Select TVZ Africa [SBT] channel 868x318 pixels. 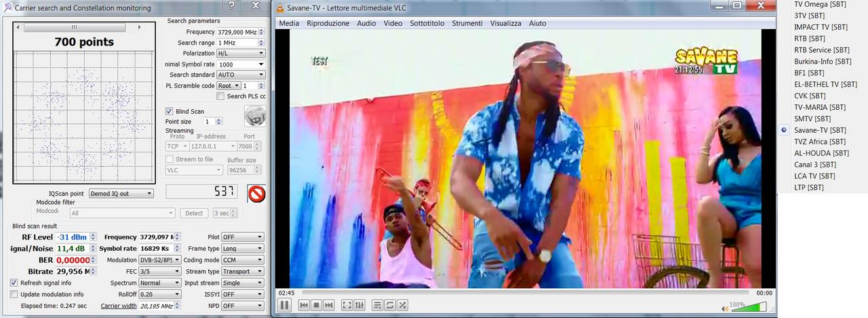[820, 142]
